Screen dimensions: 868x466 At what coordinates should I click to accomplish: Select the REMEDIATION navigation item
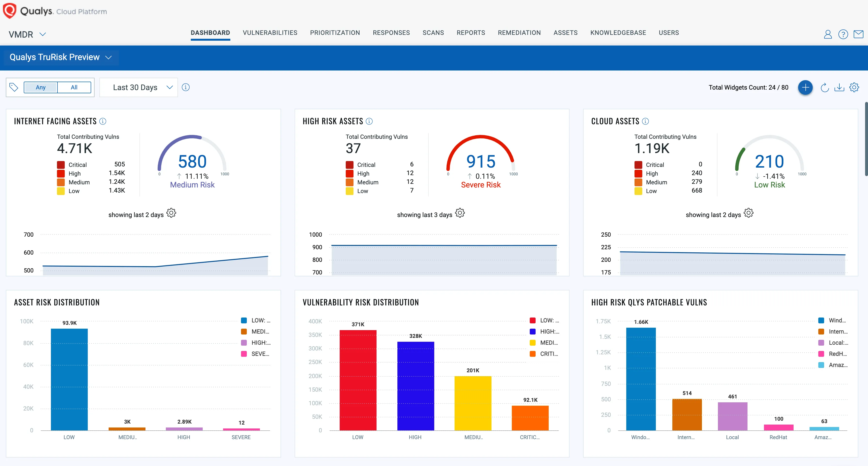[x=519, y=33]
